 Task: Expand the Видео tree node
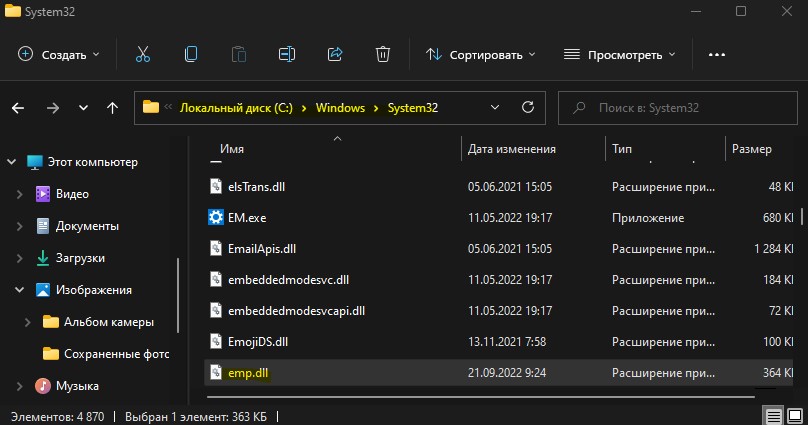[19, 194]
